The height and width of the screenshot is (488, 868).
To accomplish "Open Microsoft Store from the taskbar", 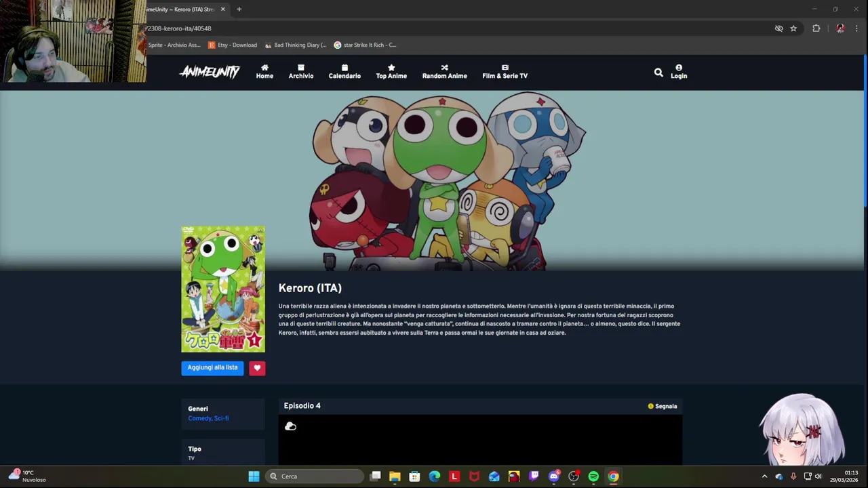I will (414, 476).
